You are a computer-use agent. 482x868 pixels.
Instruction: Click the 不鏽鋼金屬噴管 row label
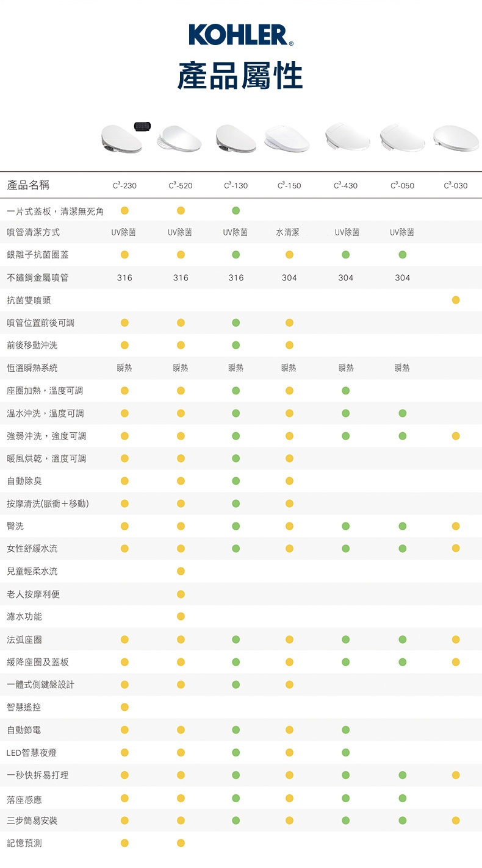[37, 277]
